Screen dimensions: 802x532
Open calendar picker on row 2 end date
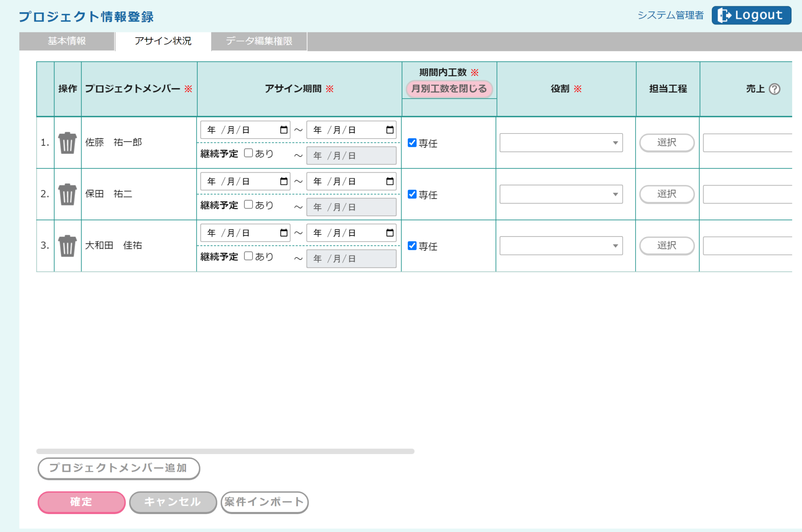click(x=390, y=181)
